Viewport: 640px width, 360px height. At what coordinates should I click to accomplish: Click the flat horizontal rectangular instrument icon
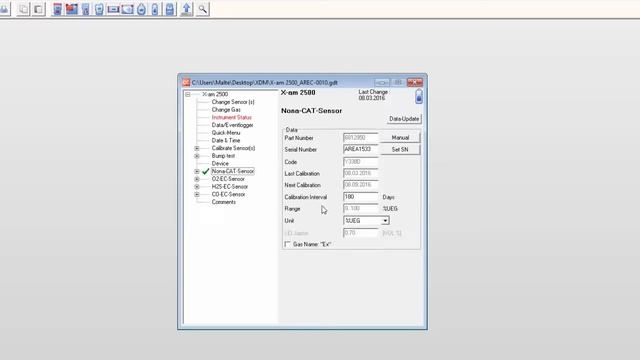click(113, 9)
